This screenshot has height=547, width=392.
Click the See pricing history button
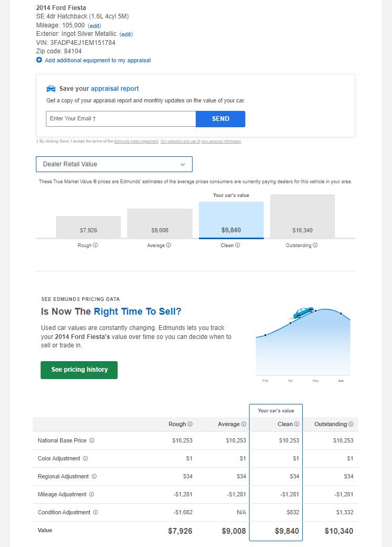click(x=79, y=370)
